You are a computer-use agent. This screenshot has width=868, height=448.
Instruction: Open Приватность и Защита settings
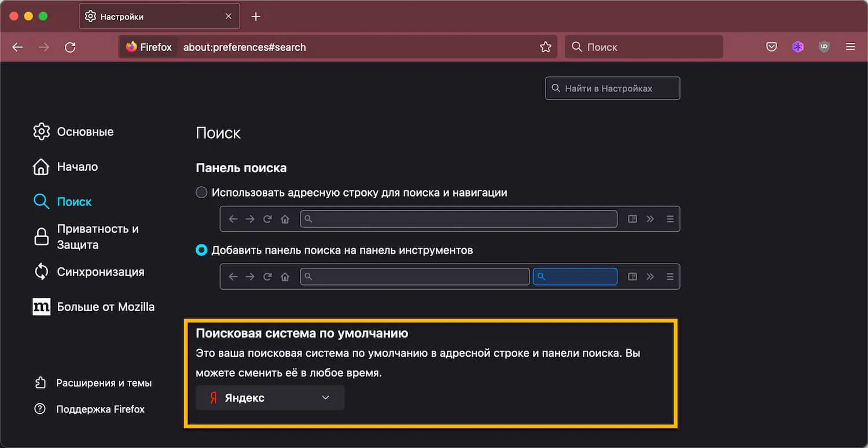[86, 237]
